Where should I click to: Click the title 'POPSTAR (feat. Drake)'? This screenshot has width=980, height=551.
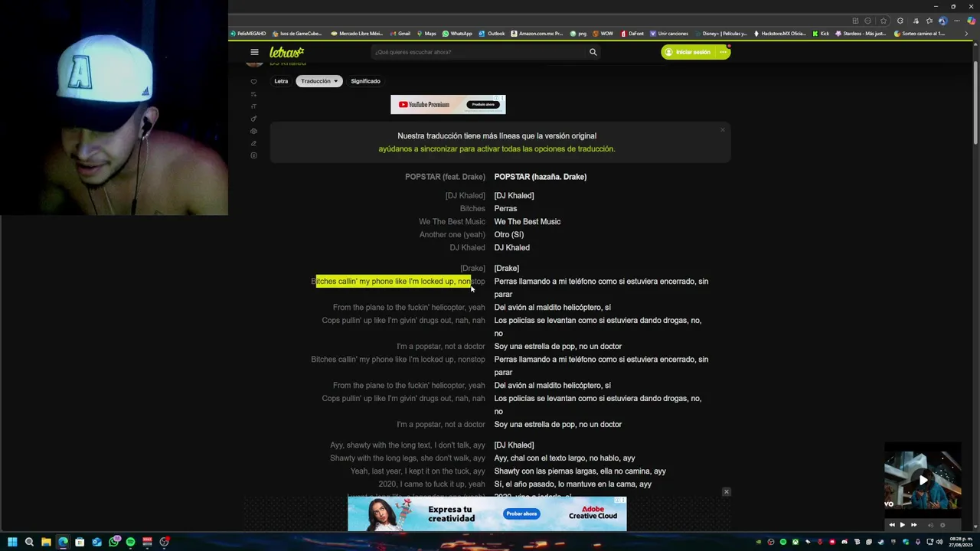tap(445, 177)
